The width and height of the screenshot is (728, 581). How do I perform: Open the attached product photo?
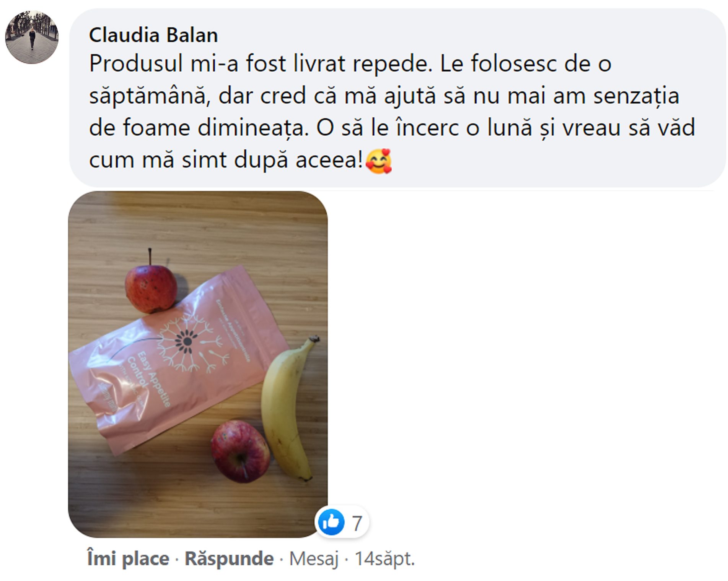coord(198,364)
